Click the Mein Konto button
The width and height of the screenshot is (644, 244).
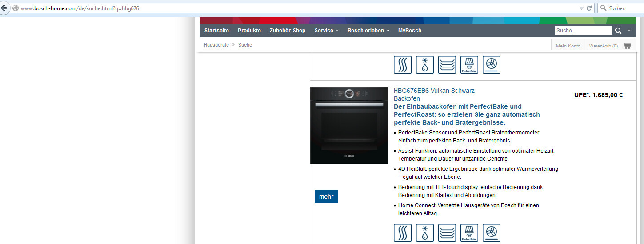(x=568, y=46)
